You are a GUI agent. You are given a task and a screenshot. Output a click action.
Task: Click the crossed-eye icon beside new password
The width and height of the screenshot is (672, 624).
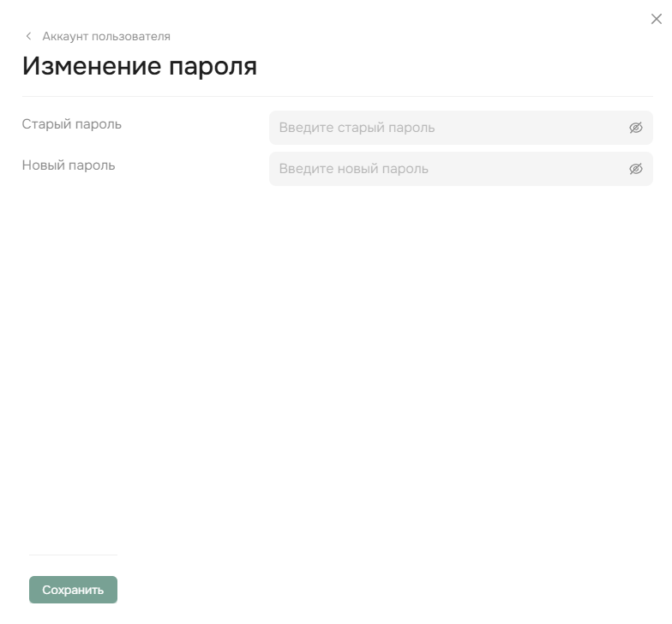[x=635, y=169]
